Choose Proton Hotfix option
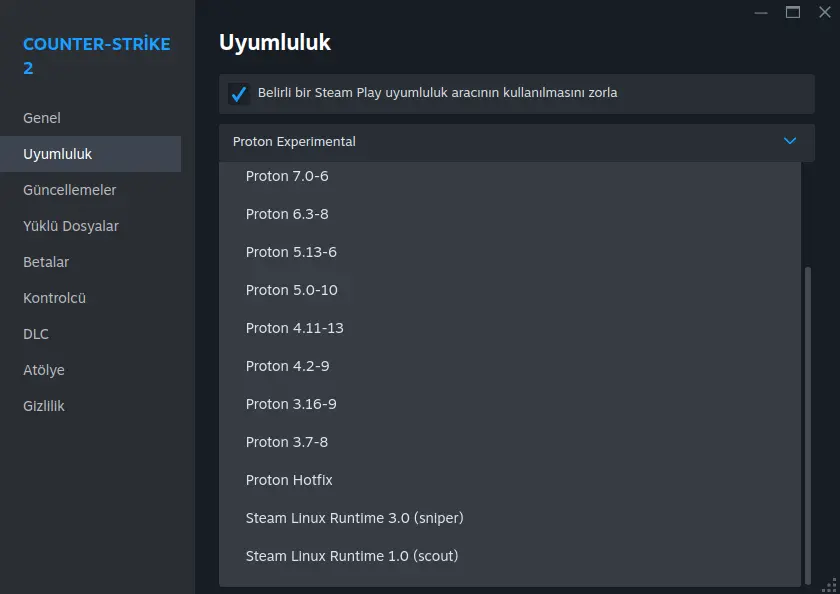Screen dimensions: 840x594 509,480
